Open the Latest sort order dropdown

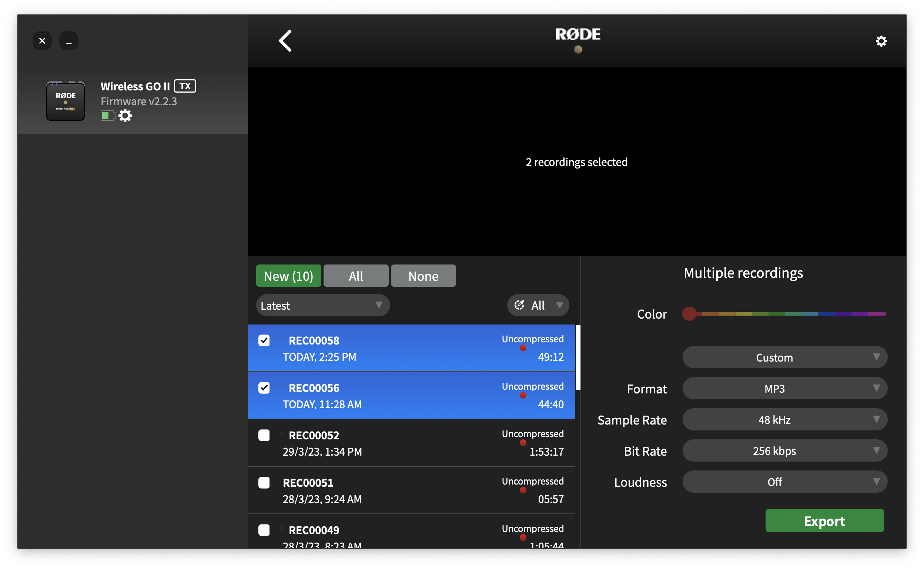(323, 305)
